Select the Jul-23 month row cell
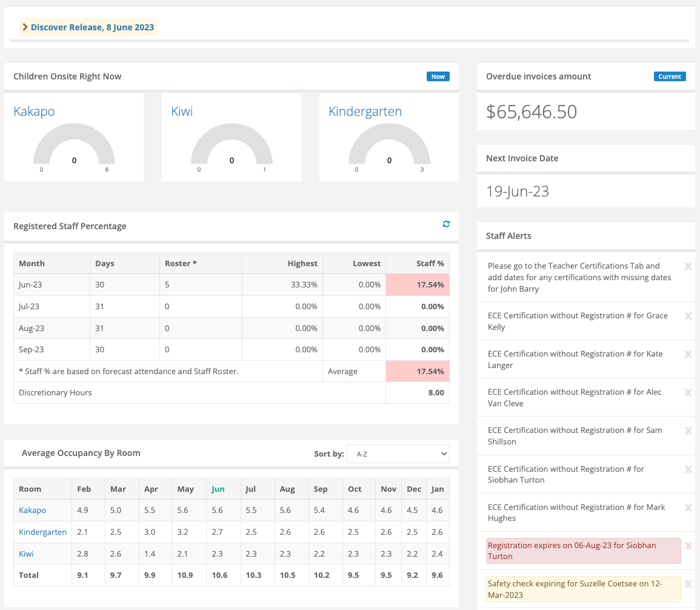Image resolution: width=700 pixels, height=610 pixels. click(x=52, y=306)
